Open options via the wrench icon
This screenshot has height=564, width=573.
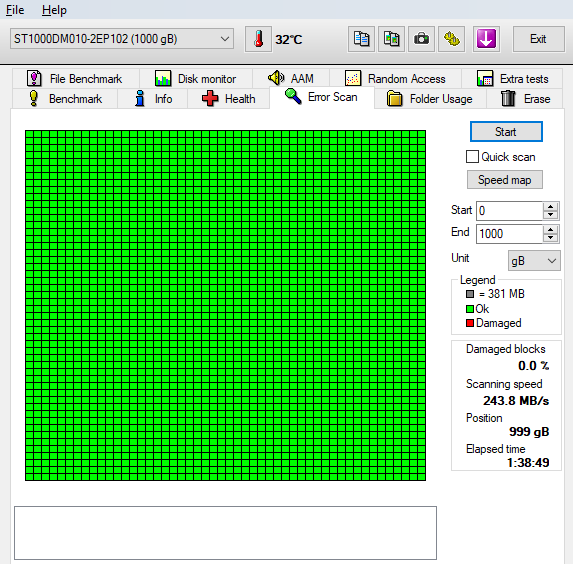pyautogui.click(x=452, y=39)
